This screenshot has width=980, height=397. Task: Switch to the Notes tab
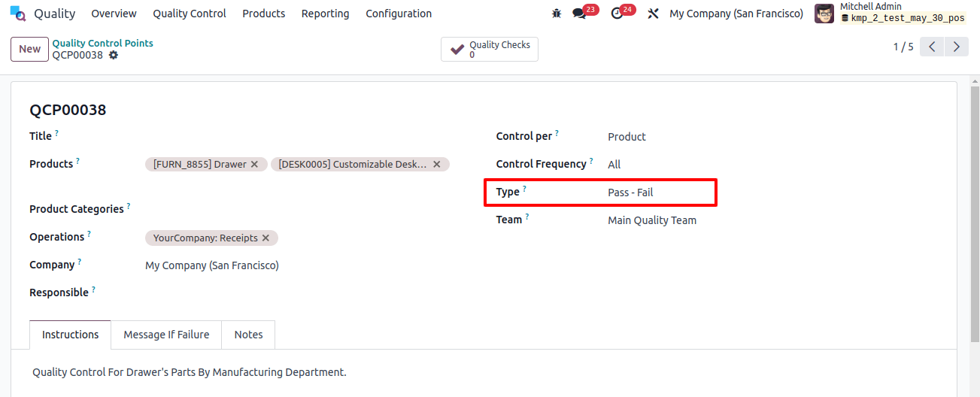coord(248,335)
